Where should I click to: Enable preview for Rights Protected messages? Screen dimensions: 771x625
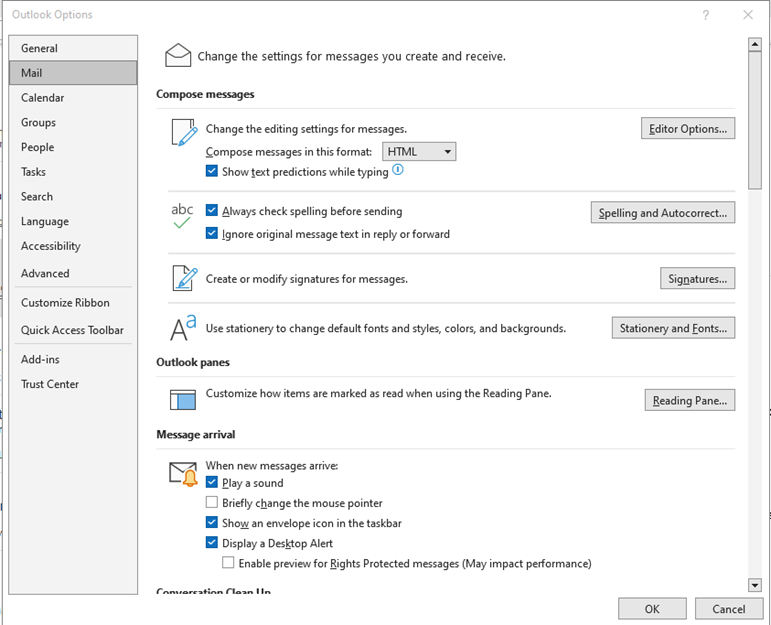tap(228, 563)
